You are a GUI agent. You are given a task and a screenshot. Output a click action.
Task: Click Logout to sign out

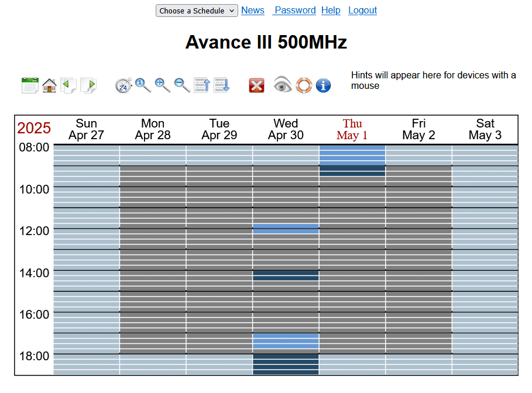click(362, 10)
